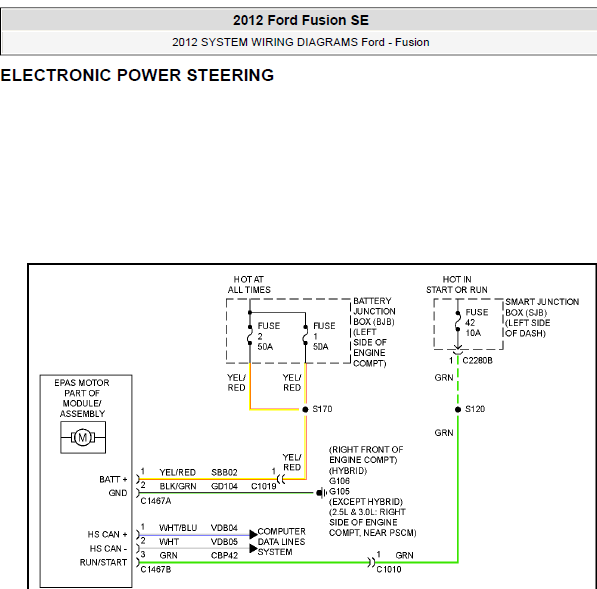Click the 'GND' pin label

tap(118, 493)
